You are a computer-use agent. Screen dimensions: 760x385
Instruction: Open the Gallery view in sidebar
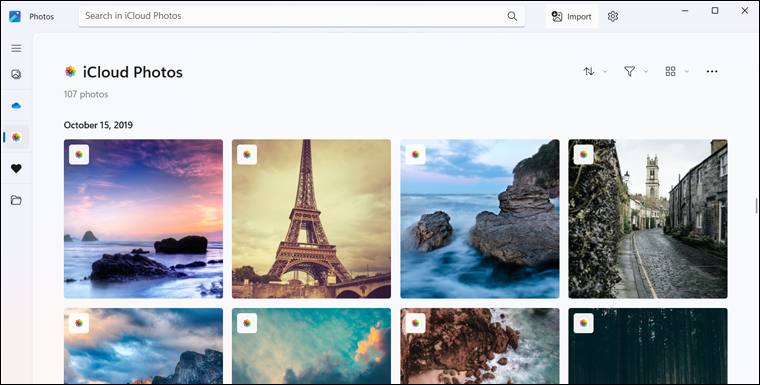[16, 74]
